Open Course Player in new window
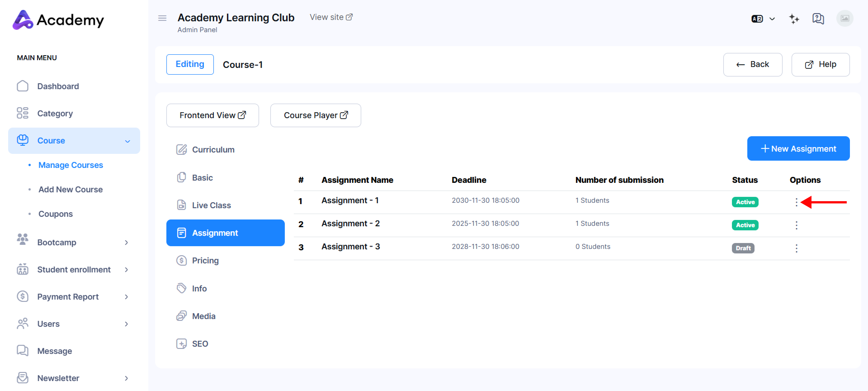Image resolution: width=868 pixels, height=391 pixels. (315, 115)
